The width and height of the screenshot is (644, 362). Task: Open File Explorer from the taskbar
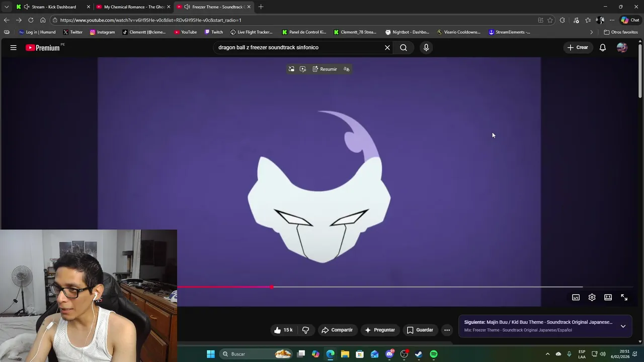(345, 354)
